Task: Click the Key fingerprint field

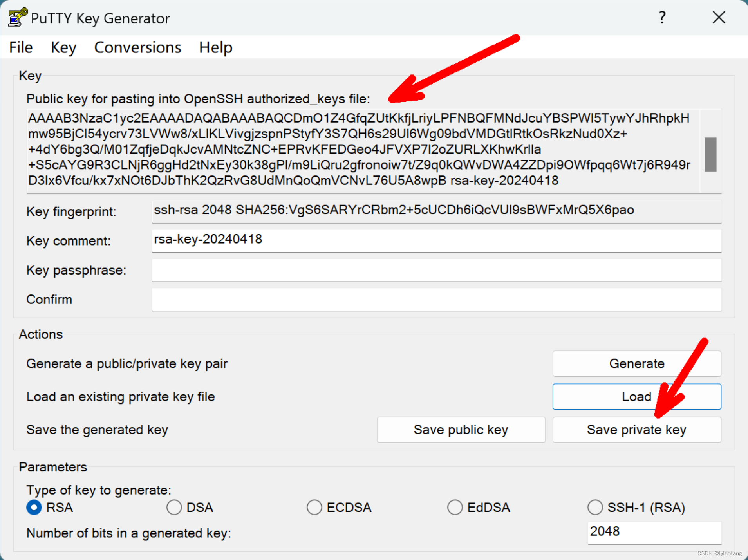Action: coord(436,211)
